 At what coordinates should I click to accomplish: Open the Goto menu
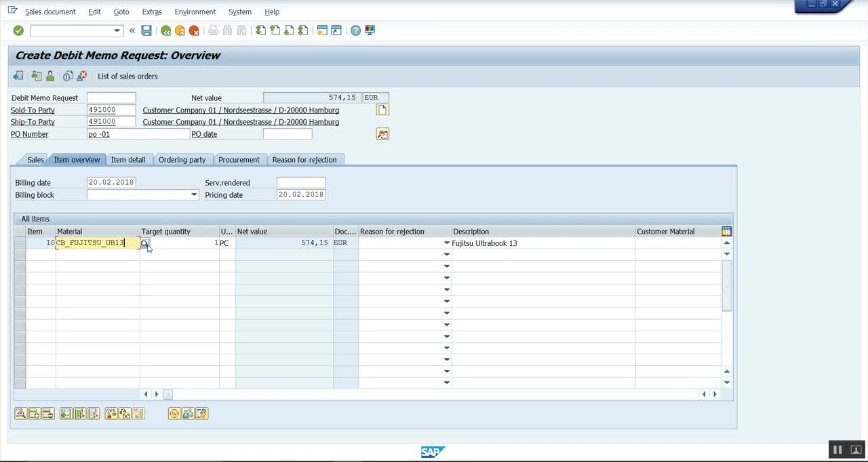(121, 12)
